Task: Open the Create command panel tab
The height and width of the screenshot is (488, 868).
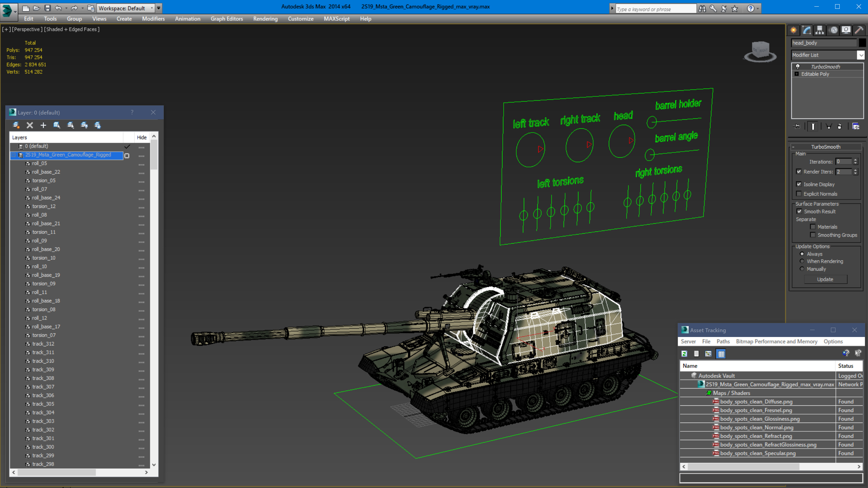Action: pyautogui.click(x=794, y=30)
